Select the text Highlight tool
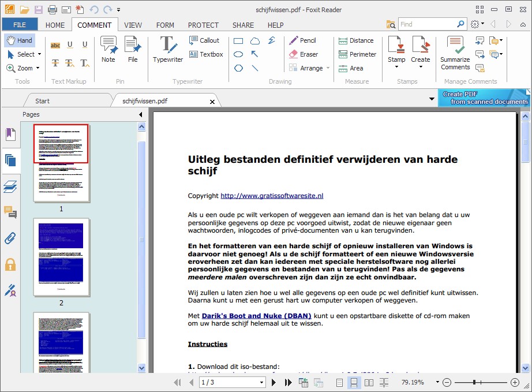This screenshot has height=392, width=532. coord(55,45)
